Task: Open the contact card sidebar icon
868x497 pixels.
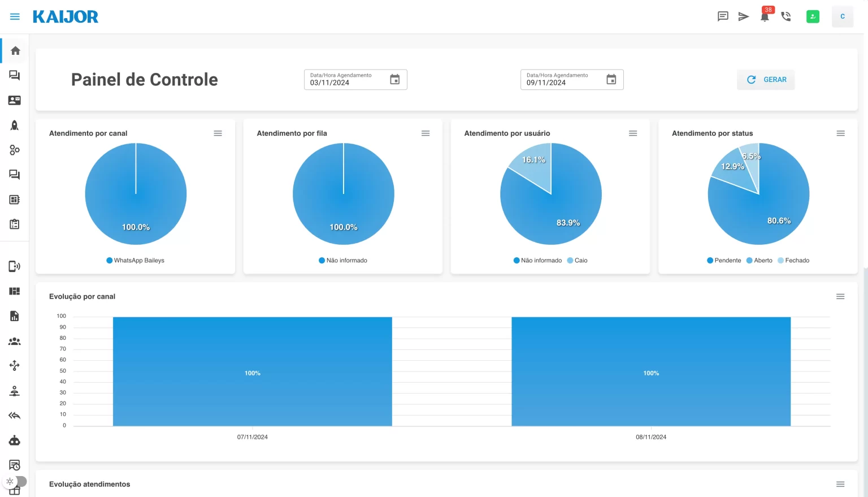Action: [15, 100]
